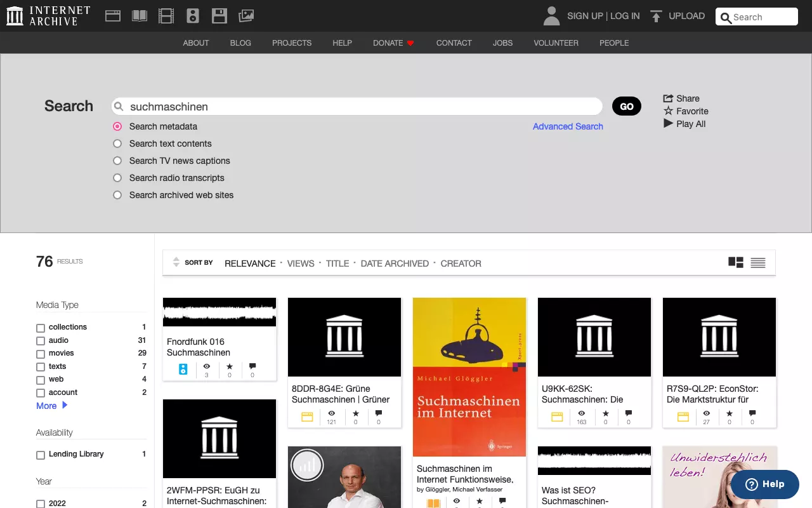This screenshot has width=812, height=508.
Task: Switch to tile grid view icon
Action: [736, 262]
